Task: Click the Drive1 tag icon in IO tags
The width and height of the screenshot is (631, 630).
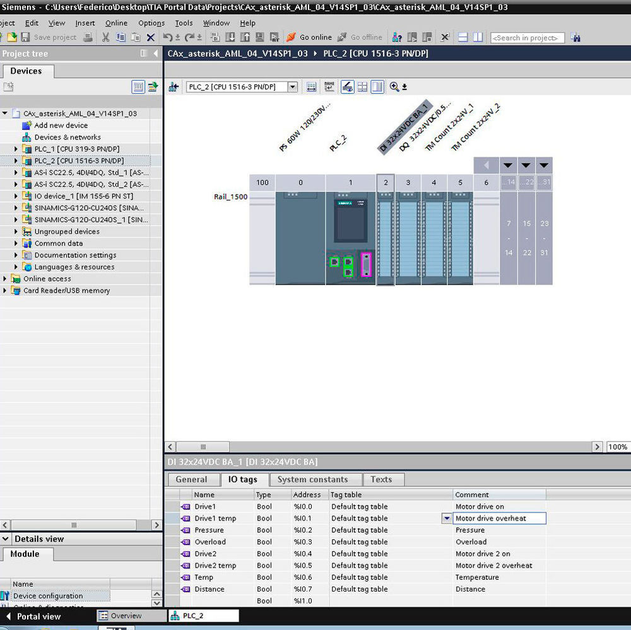Action: tap(185, 507)
